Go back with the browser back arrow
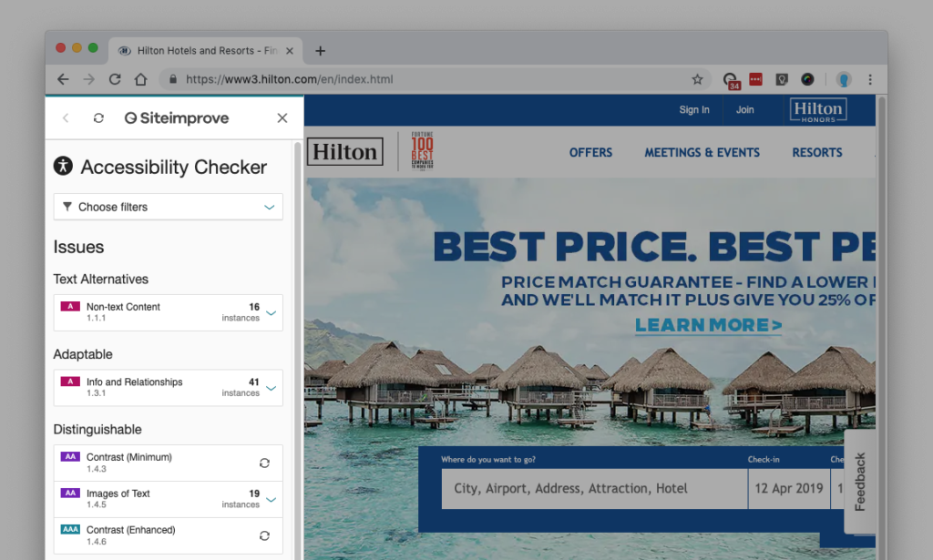 [63, 79]
